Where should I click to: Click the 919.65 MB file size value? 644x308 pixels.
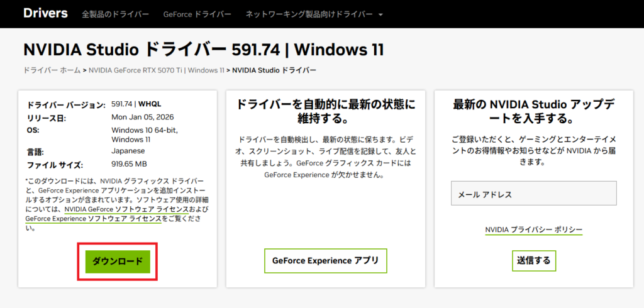point(129,165)
